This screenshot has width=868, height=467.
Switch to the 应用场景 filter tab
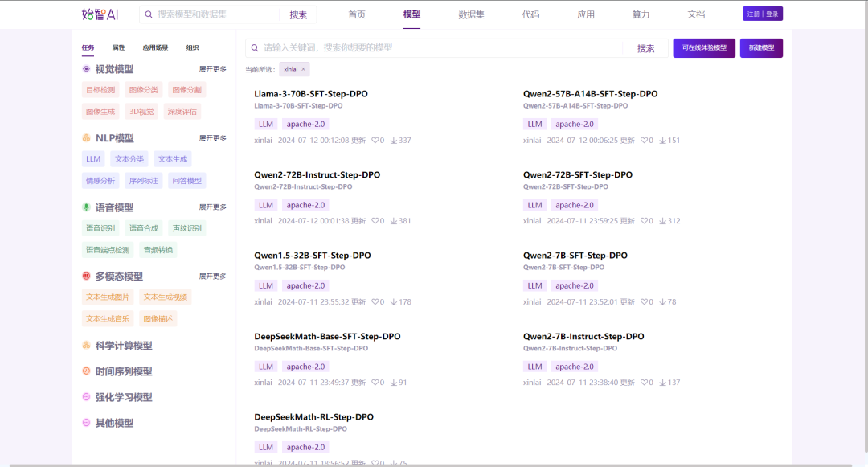[x=156, y=47]
